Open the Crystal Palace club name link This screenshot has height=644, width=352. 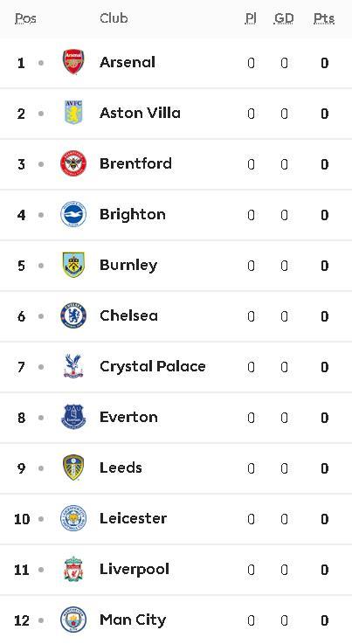152,366
